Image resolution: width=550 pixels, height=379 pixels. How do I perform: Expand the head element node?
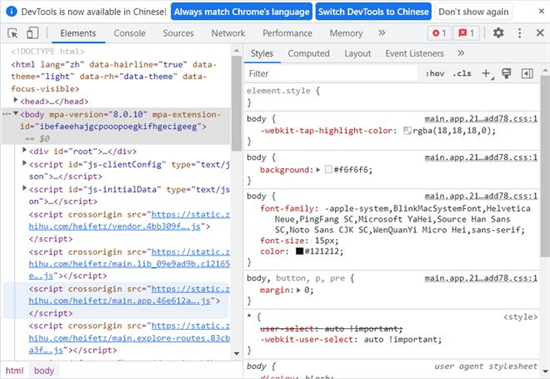click(x=15, y=100)
